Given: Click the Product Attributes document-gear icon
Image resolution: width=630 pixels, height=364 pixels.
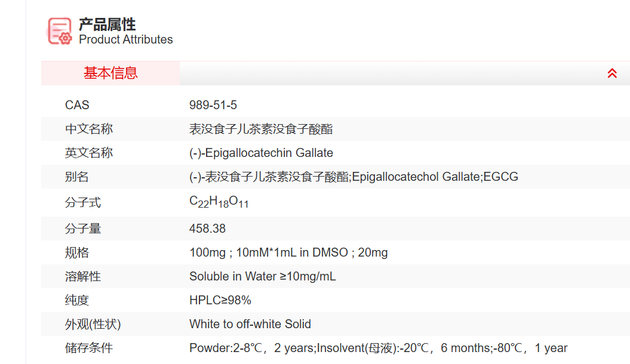Looking at the screenshot, I should (60, 31).
